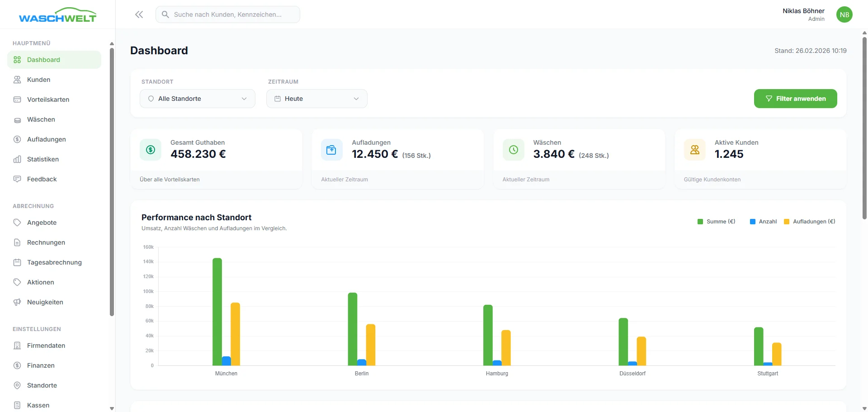Click the Aufladungen wallet card icon
Image resolution: width=868 pixels, height=412 pixels.
(331, 150)
